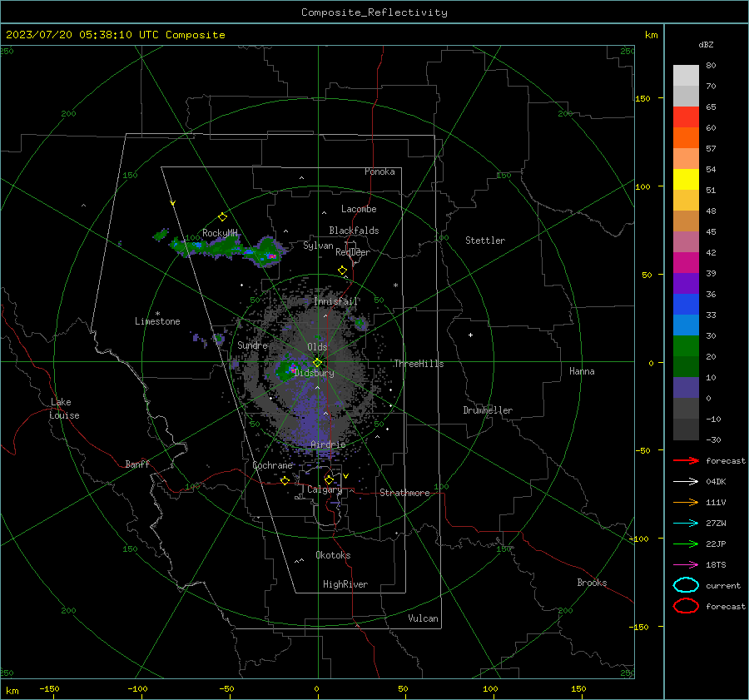Click the Sylvan label

coord(318,246)
